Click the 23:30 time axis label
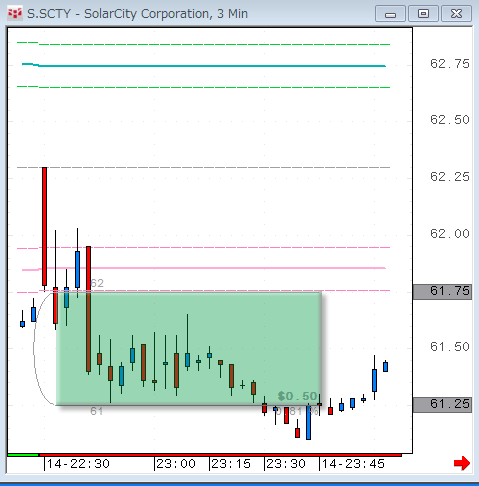The height and width of the screenshot is (486, 479). (286, 464)
